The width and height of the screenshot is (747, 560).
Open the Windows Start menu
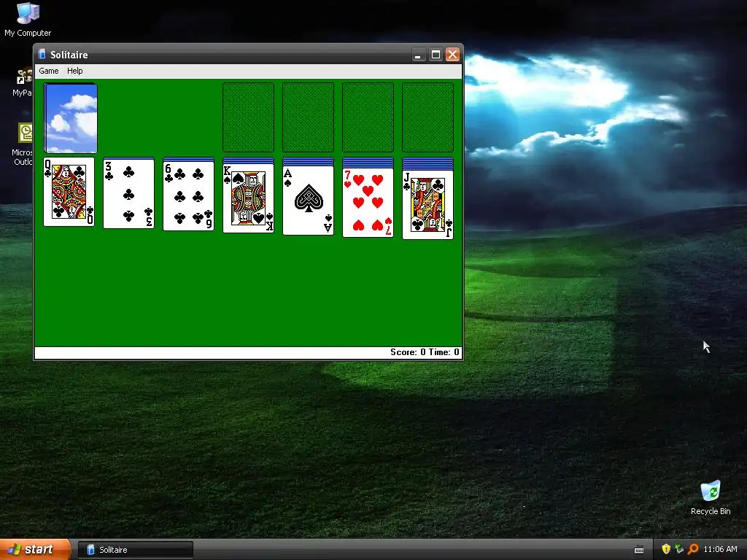tap(35, 550)
